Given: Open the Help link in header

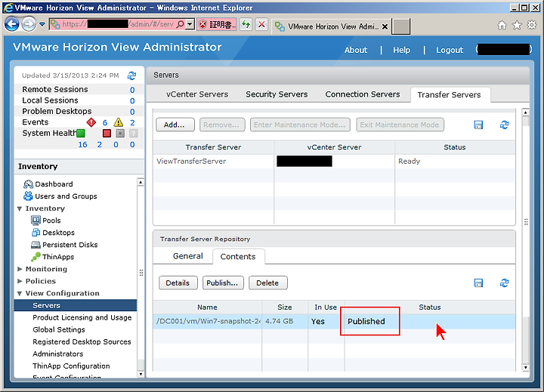Looking at the screenshot, I should point(401,50).
